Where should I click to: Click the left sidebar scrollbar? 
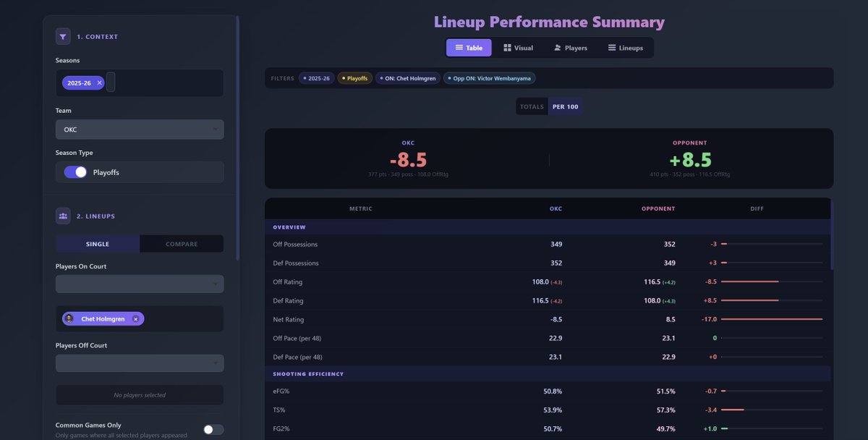237,137
